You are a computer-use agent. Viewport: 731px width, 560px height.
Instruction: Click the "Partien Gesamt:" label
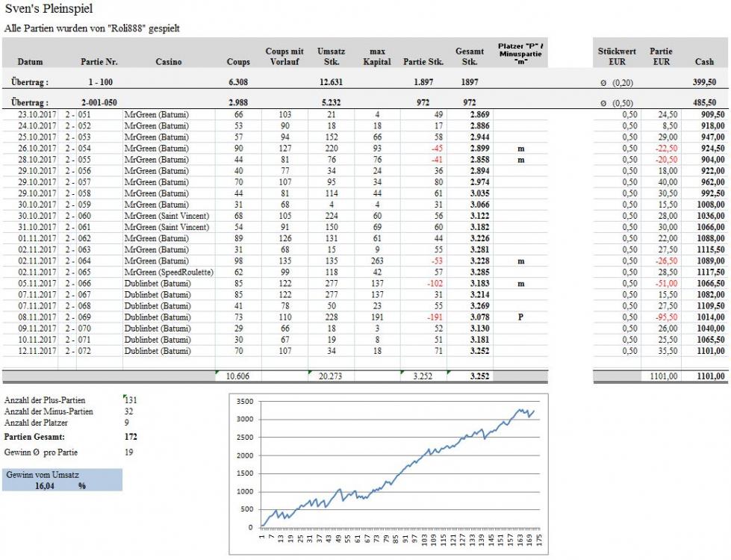point(34,437)
